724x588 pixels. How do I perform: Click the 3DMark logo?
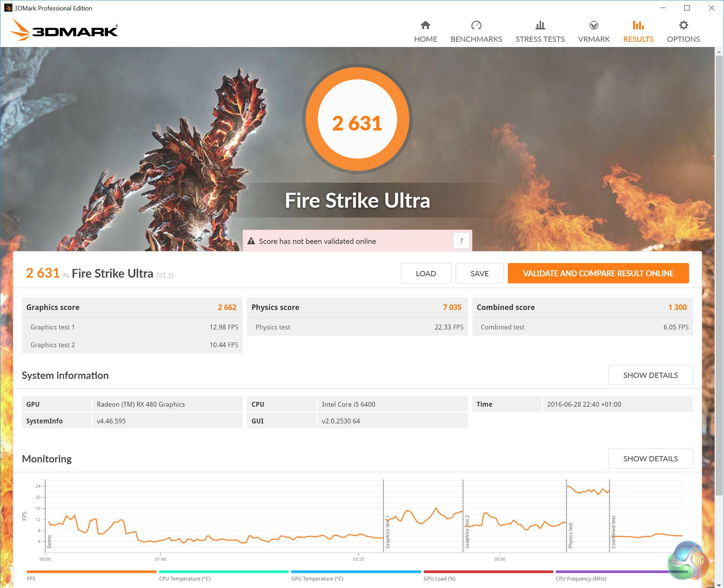[64, 30]
